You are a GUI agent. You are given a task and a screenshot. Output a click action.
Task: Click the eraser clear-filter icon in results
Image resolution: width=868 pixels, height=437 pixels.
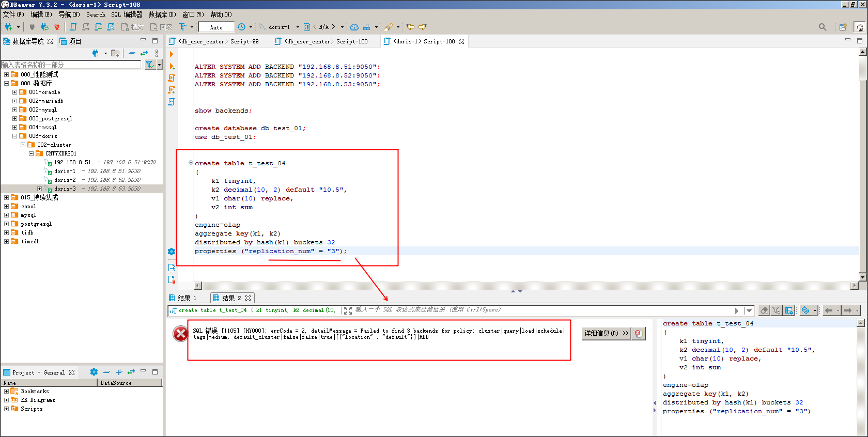(x=764, y=310)
